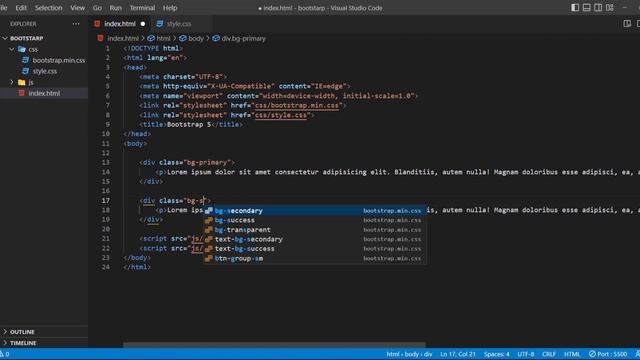Collapse css folder chevron

(12, 49)
